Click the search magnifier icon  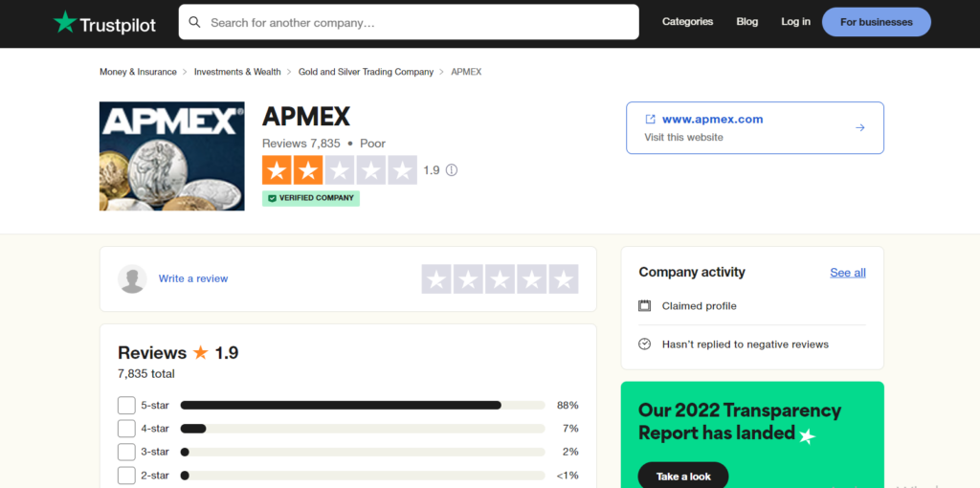click(195, 23)
